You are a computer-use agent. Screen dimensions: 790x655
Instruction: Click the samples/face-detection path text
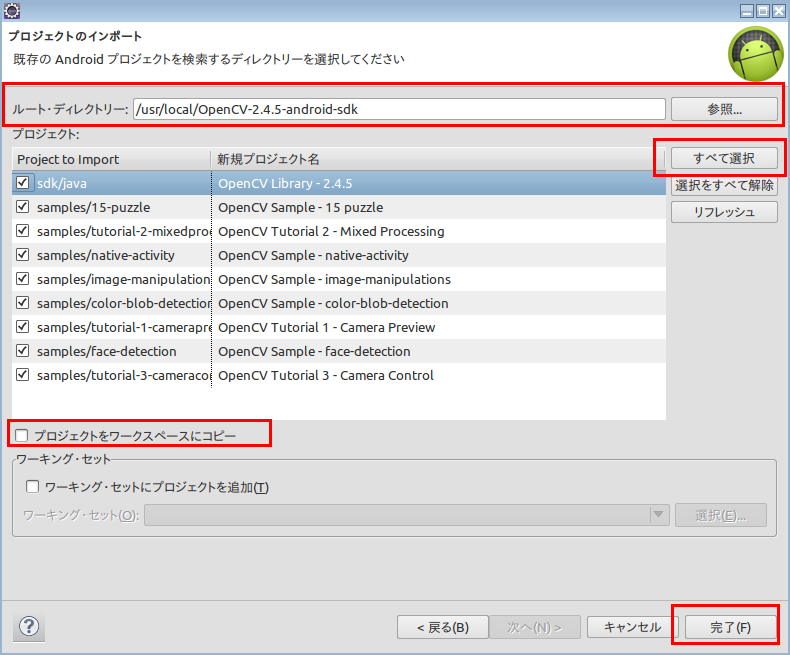(x=106, y=351)
